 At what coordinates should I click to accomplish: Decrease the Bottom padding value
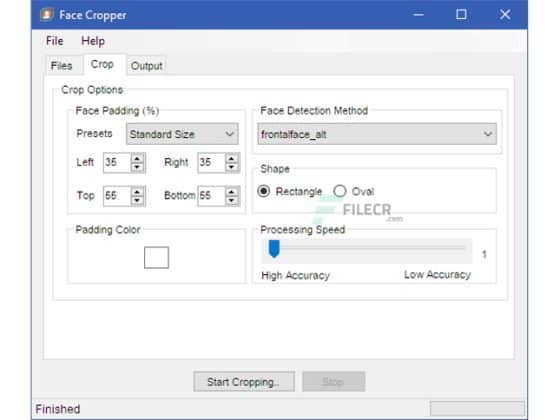232,201
